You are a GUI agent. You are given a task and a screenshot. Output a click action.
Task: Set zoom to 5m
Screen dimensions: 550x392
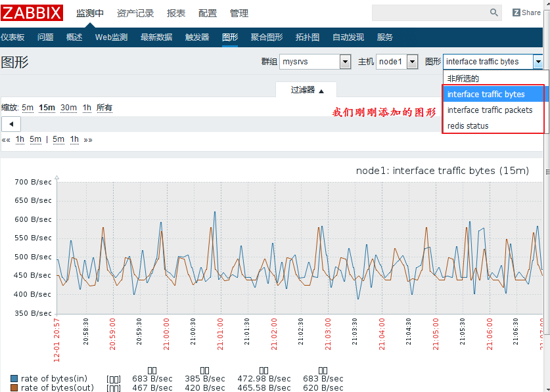tap(28, 108)
